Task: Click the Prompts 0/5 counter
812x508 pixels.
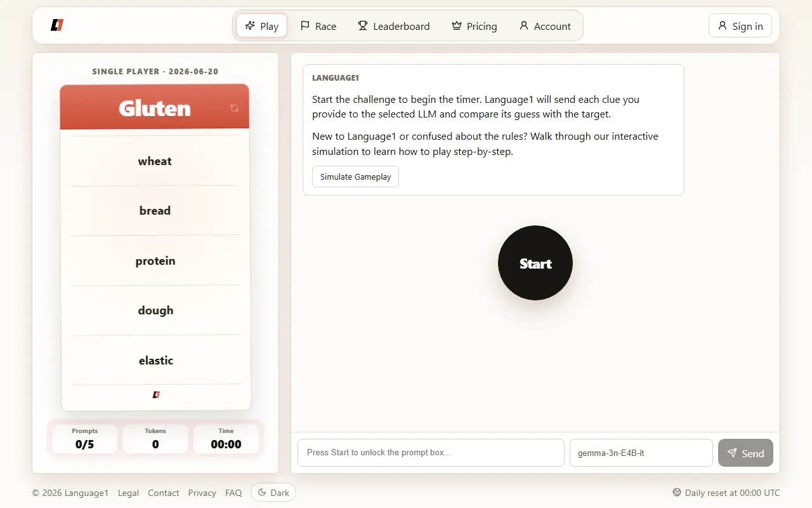Action: point(84,439)
